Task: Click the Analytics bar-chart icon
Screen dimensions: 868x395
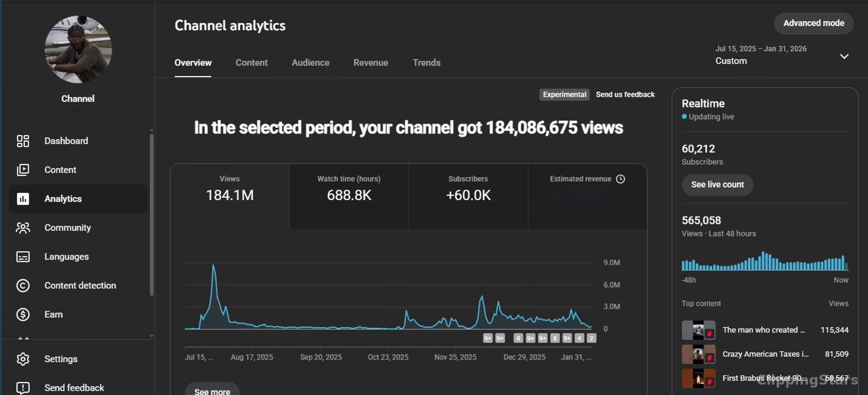Action: (x=23, y=199)
